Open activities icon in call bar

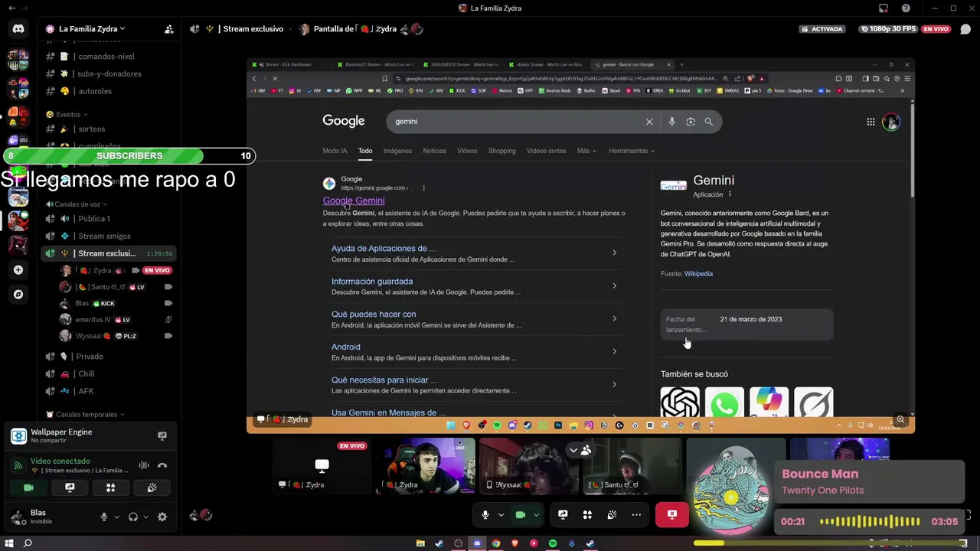coord(587,515)
